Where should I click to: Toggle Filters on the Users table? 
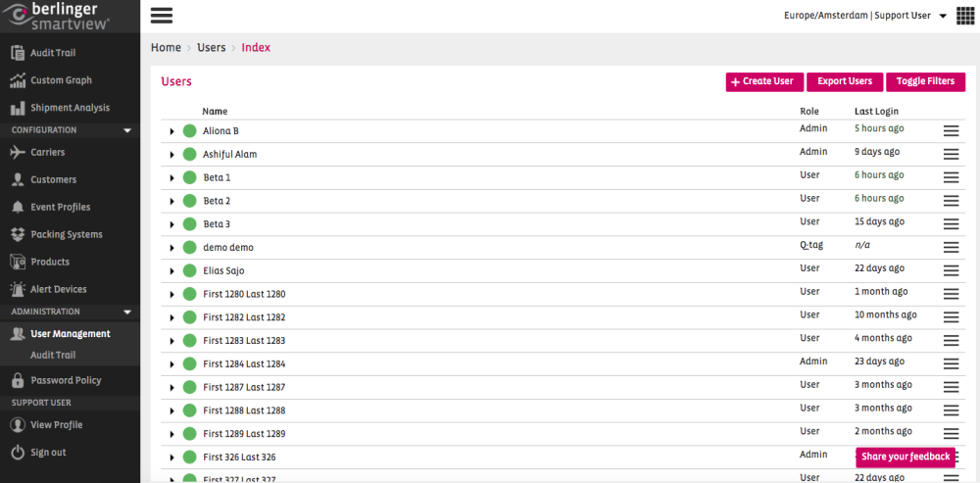pyautogui.click(x=925, y=81)
